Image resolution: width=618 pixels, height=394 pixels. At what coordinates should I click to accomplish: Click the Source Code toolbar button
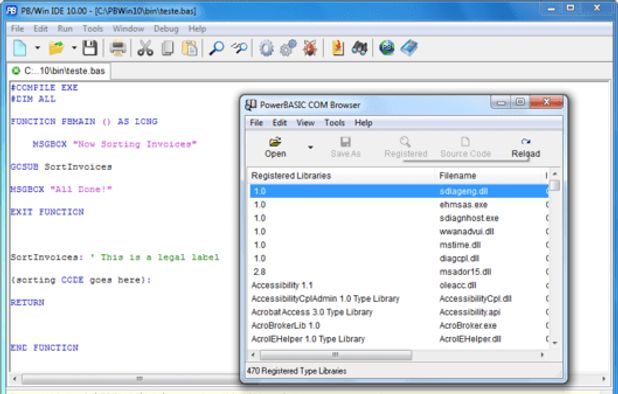465,147
